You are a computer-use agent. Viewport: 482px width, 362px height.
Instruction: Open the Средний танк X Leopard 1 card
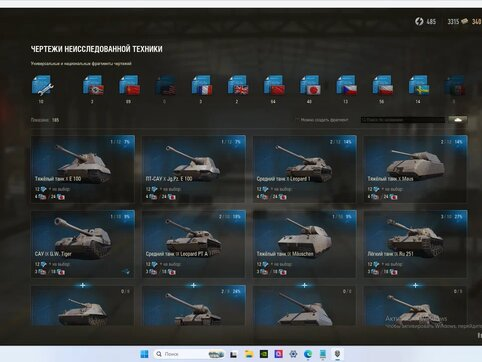point(305,169)
